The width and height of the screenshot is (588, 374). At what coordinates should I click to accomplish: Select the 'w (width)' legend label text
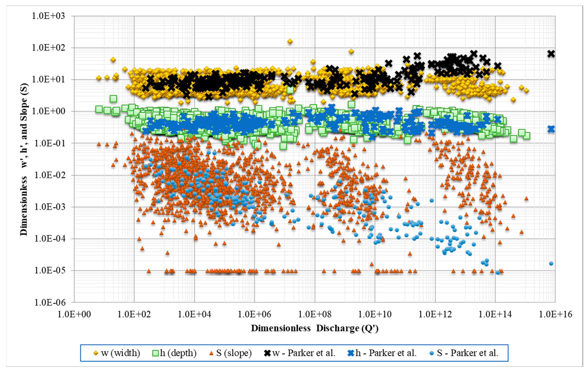coord(120,353)
